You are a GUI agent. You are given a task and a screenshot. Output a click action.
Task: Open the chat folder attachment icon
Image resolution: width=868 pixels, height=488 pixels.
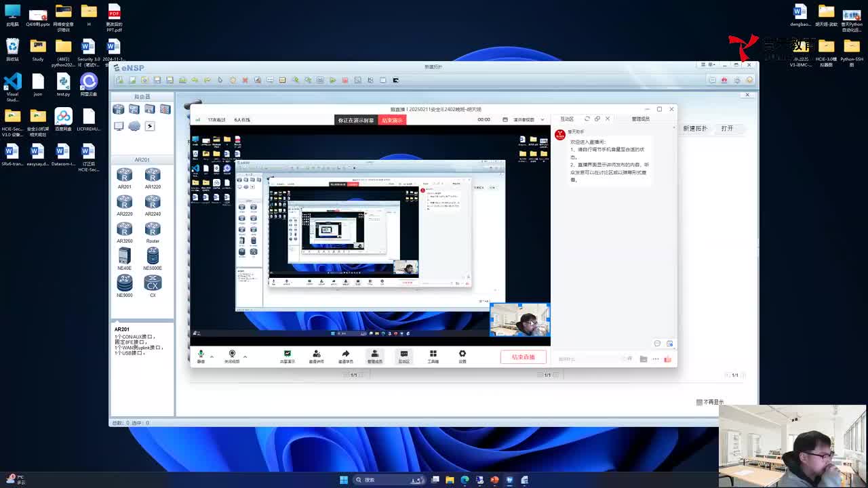click(643, 359)
